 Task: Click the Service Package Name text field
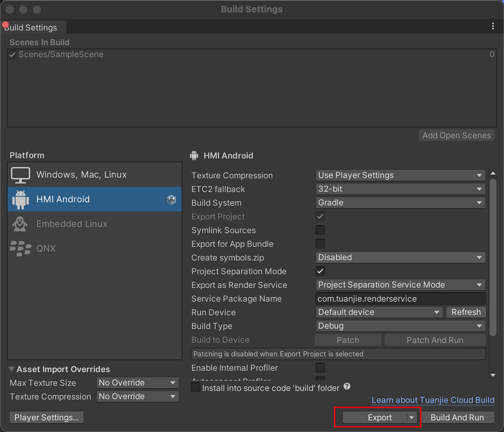pyautogui.click(x=401, y=299)
